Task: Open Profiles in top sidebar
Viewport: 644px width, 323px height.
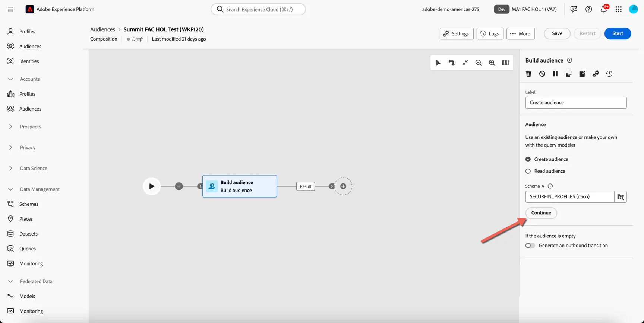Action: (27, 31)
